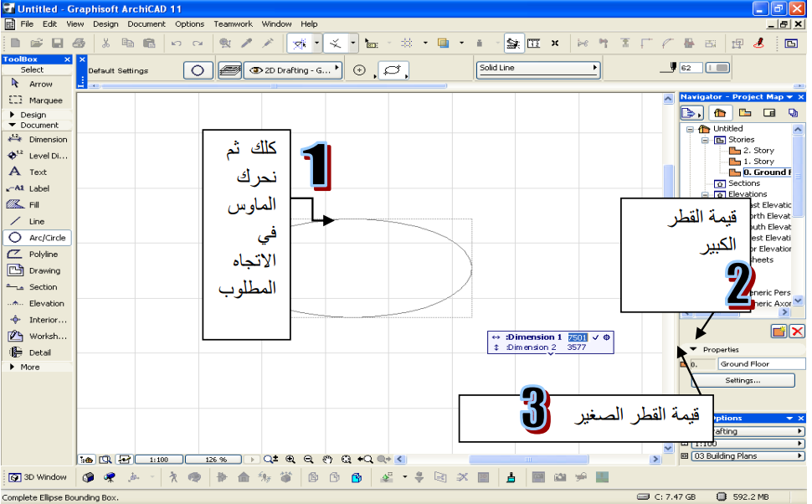Select the 0. Ground Floor story

(766, 172)
